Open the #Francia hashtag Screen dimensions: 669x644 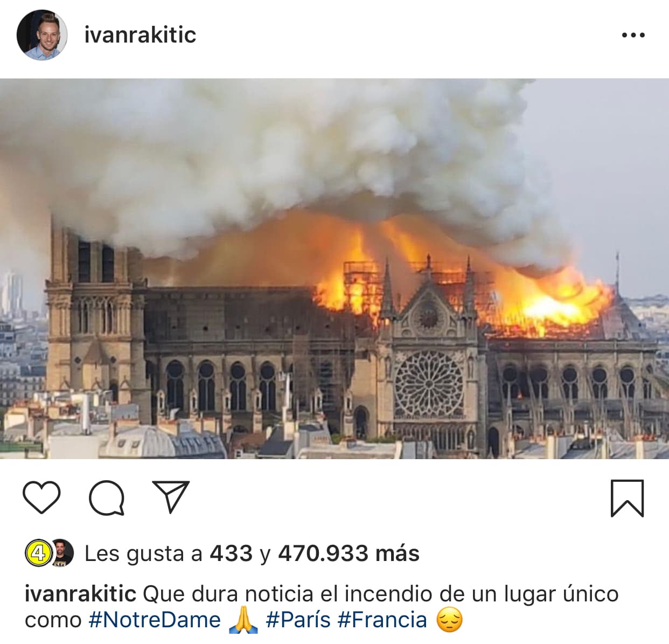point(382,620)
